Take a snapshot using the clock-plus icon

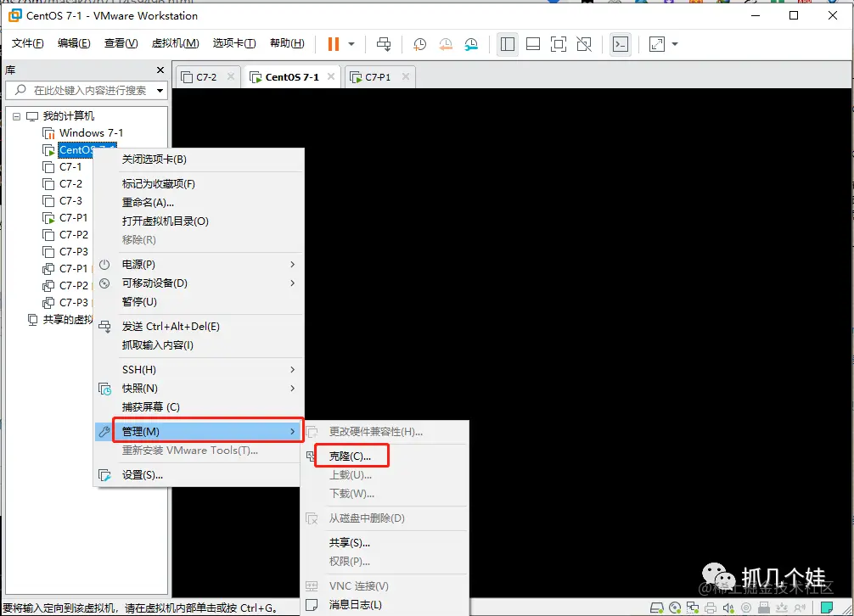419,45
